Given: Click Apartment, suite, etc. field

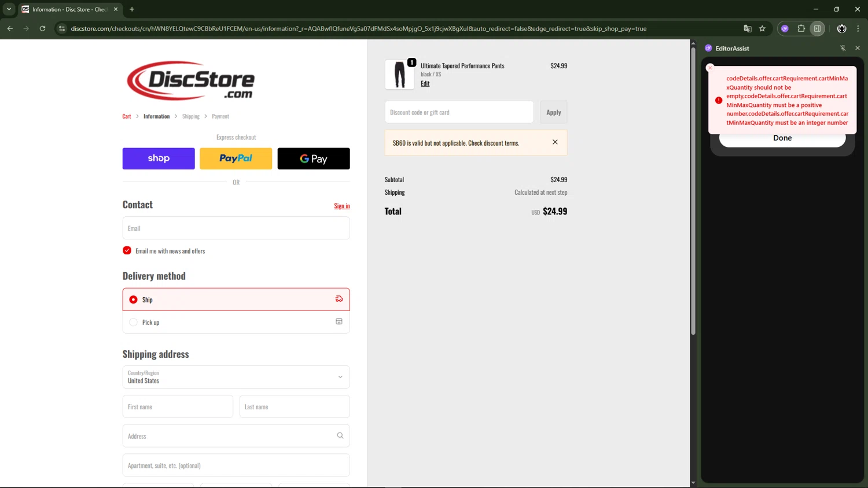Looking at the screenshot, I should (x=236, y=465).
